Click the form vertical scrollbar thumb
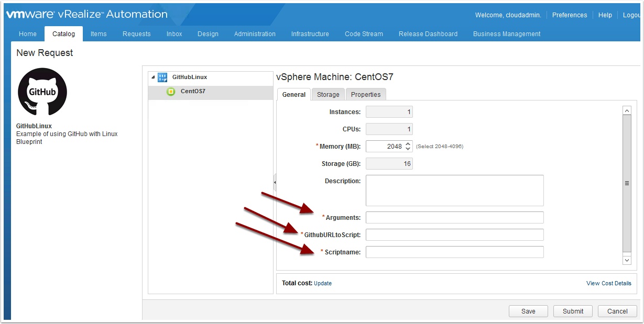This screenshot has width=644, height=324. [x=627, y=183]
